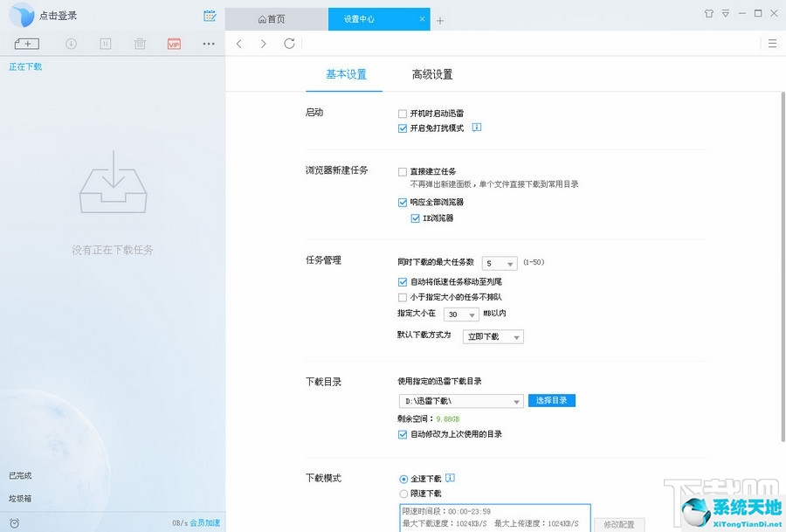Click the 剩余空间 9.88GB value
786x532 pixels.
click(x=448, y=418)
